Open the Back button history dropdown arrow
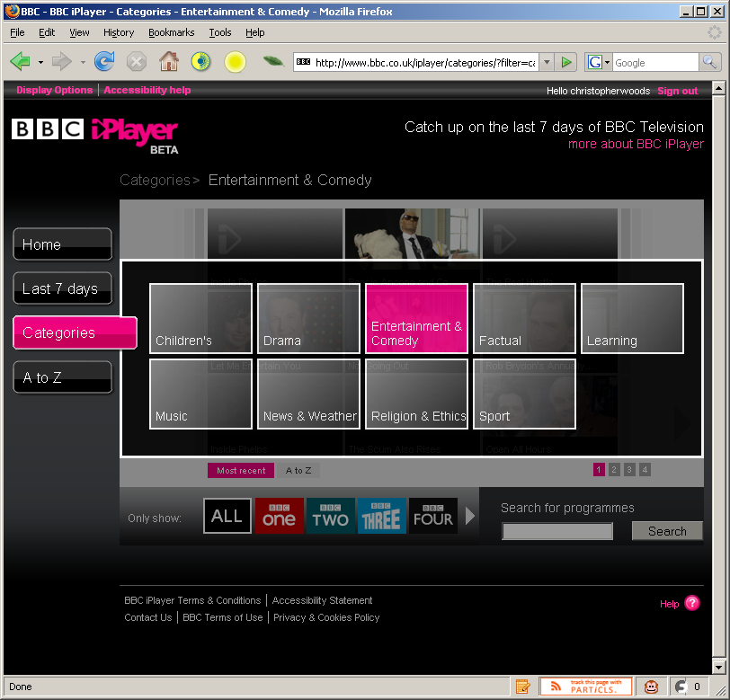 click(40, 62)
